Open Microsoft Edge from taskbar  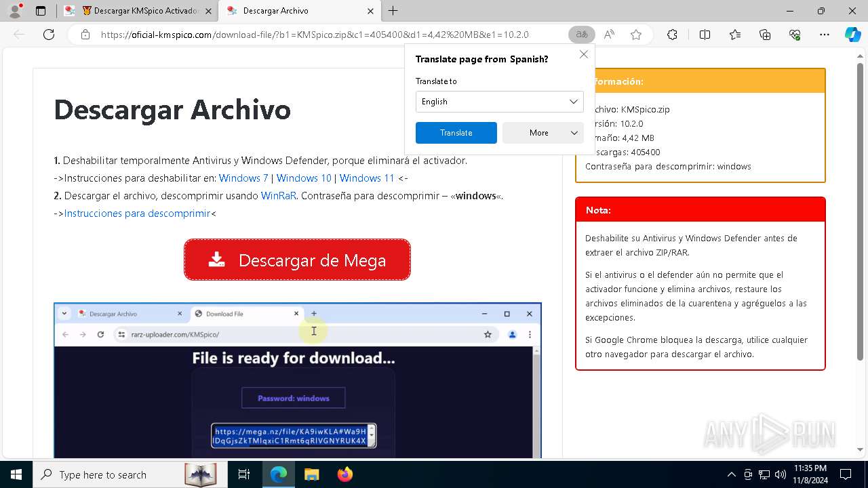click(x=279, y=474)
